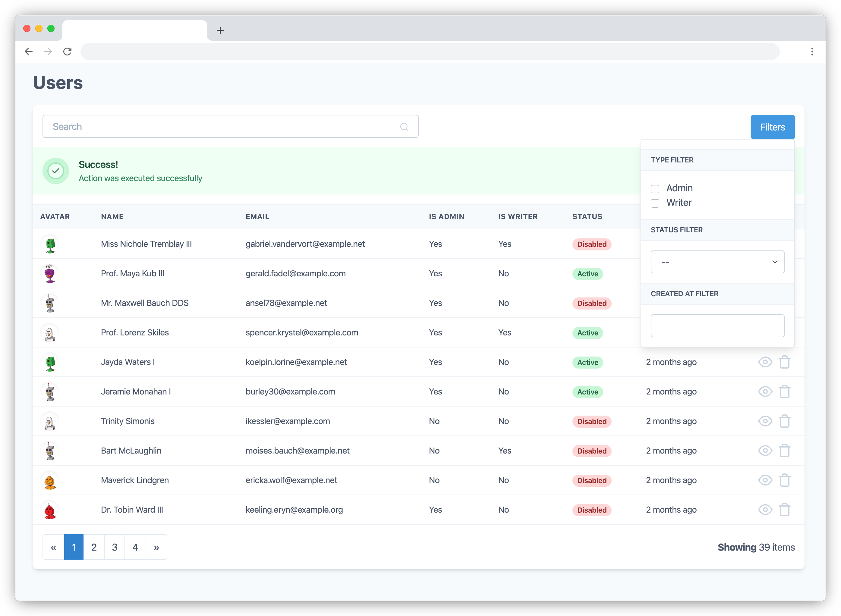Check the Writer type filter

point(655,203)
